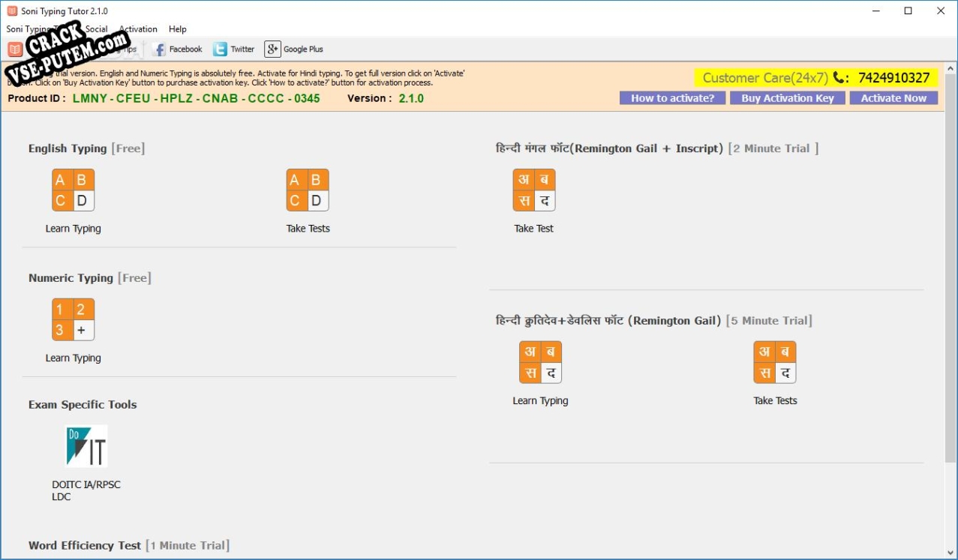Open the Twitter toolbar link

coord(233,49)
